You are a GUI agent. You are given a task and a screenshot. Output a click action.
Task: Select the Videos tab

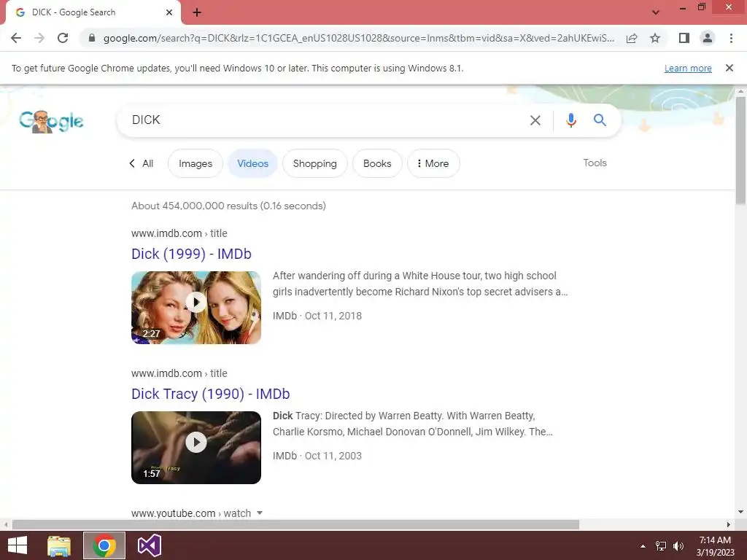pos(252,163)
